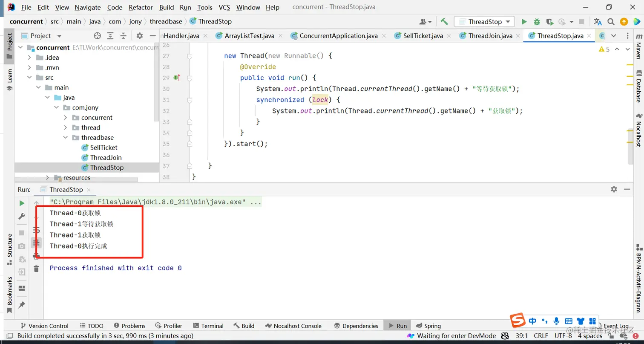Build the project with the hammer icon

[x=444, y=22]
